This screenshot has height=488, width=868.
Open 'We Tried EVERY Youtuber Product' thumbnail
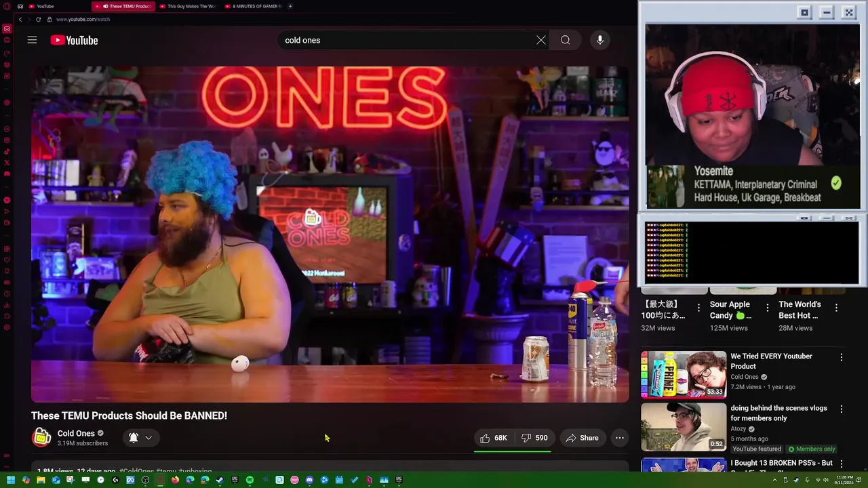[684, 374]
